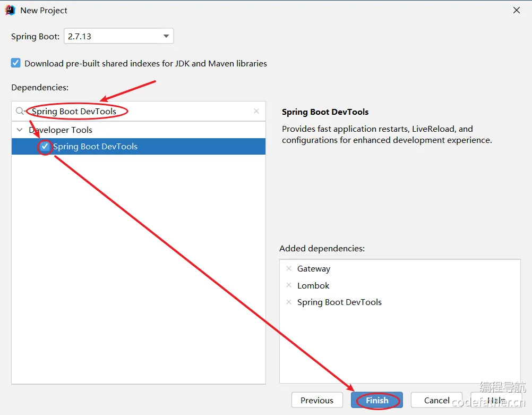This screenshot has height=415, width=532.
Task: Click the search magnifier icon in dependencies
Action: pos(20,111)
